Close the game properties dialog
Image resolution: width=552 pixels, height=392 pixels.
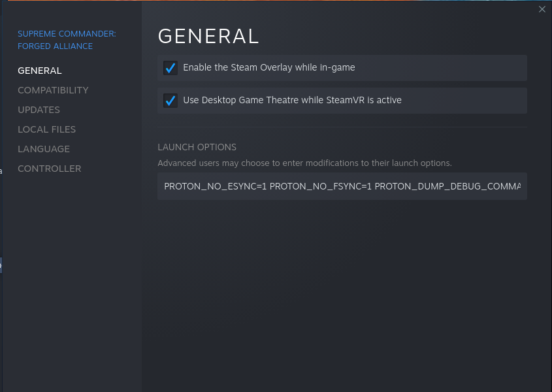(542, 9)
